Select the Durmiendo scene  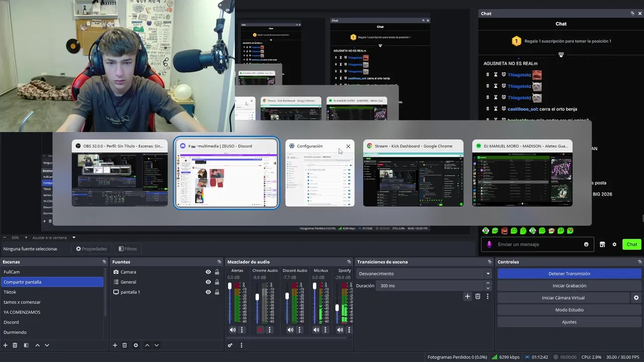coord(52,332)
